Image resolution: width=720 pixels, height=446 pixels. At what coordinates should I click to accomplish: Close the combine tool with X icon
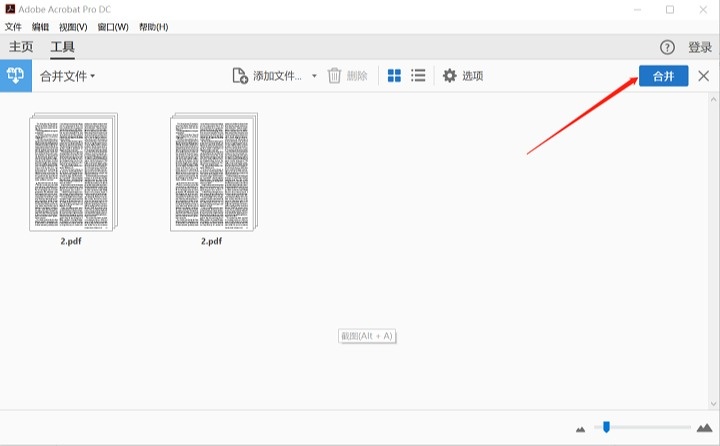(704, 76)
